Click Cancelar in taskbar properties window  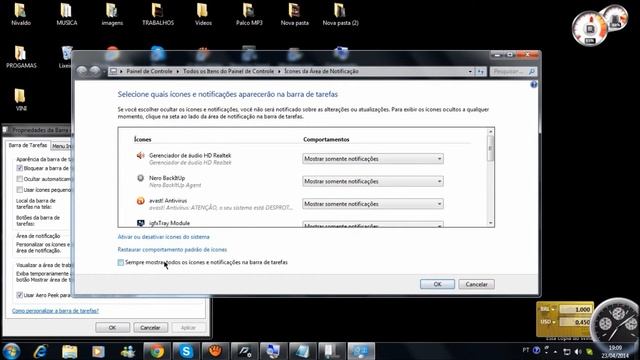(150, 327)
